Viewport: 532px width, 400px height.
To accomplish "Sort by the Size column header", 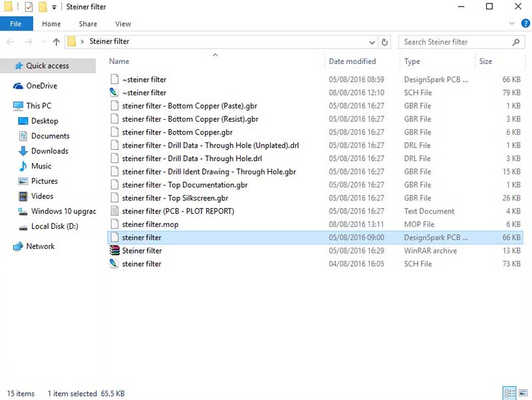I will pyautogui.click(x=485, y=61).
